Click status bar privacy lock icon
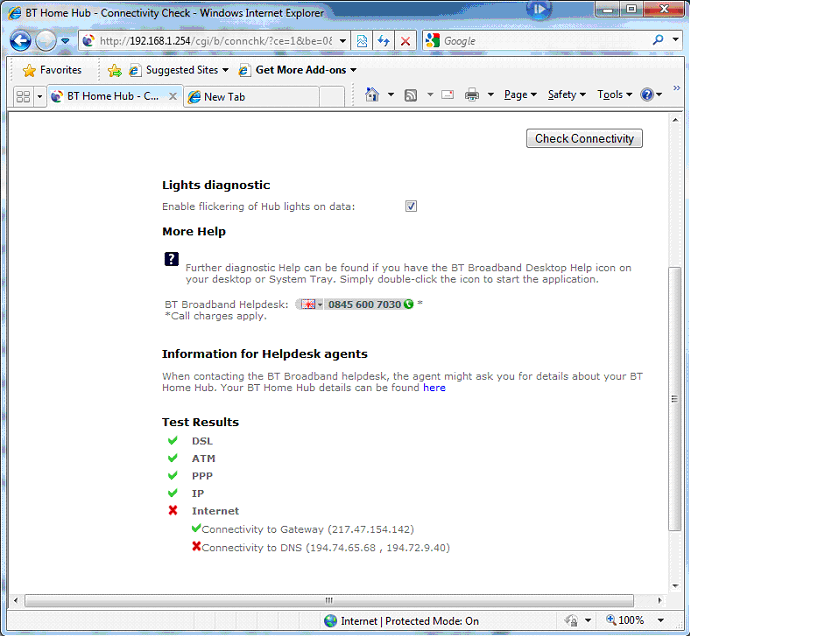Viewport: 819px width, 636px height. click(571, 620)
